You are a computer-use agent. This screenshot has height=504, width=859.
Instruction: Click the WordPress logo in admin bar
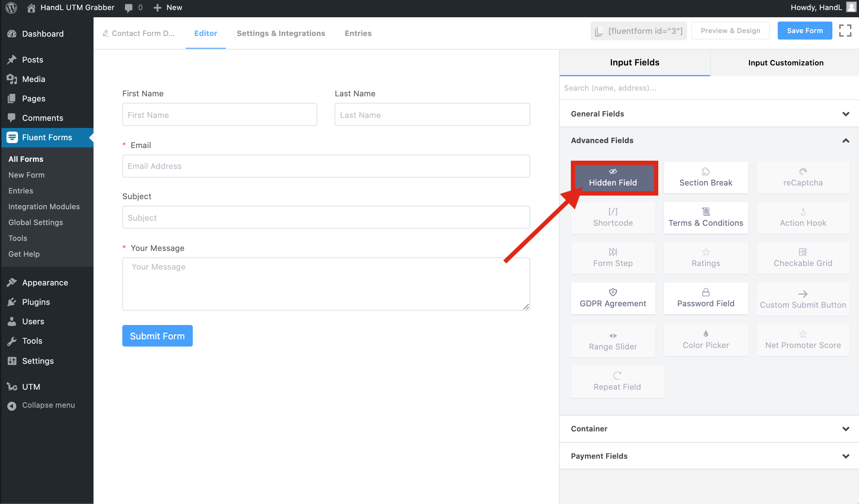click(11, 8)
